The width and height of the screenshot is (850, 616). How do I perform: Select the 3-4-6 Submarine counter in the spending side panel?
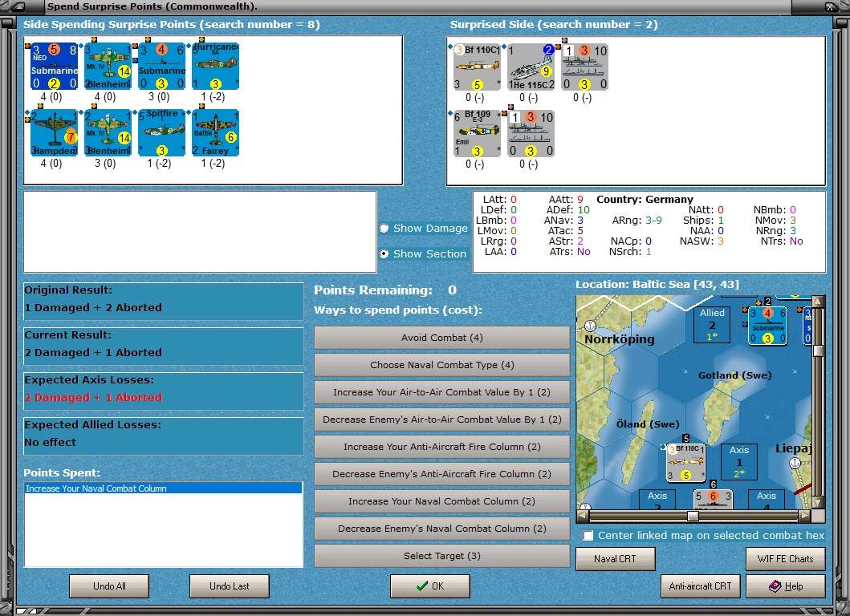pos(161,66)
